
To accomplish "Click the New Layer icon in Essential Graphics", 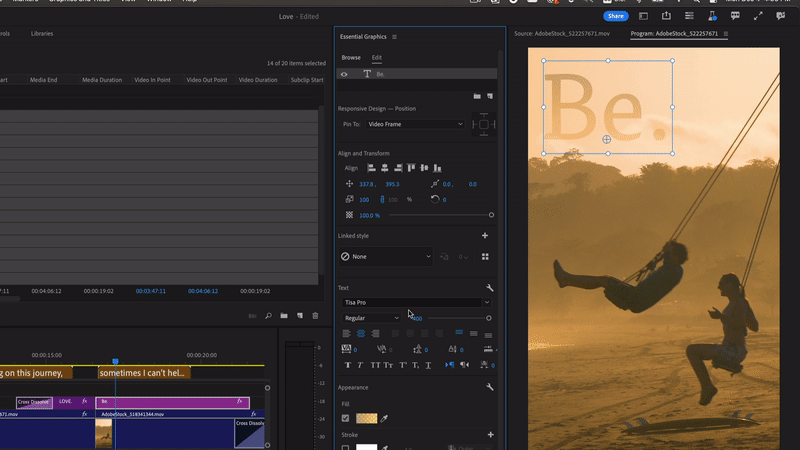I will click(x=490, y=96).
